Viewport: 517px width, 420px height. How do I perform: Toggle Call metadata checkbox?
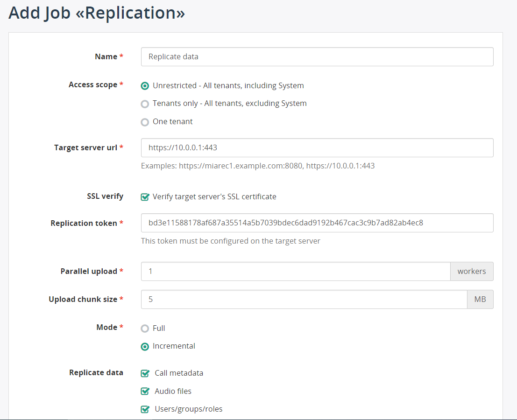(x=145, y=373)
